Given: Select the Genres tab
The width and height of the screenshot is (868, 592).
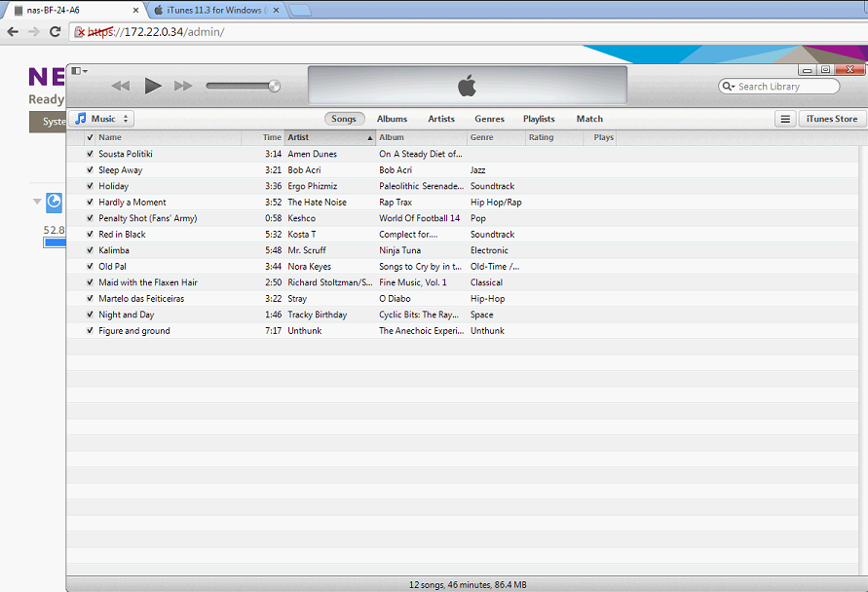Looking at the screenshot, I should [489, 118].
